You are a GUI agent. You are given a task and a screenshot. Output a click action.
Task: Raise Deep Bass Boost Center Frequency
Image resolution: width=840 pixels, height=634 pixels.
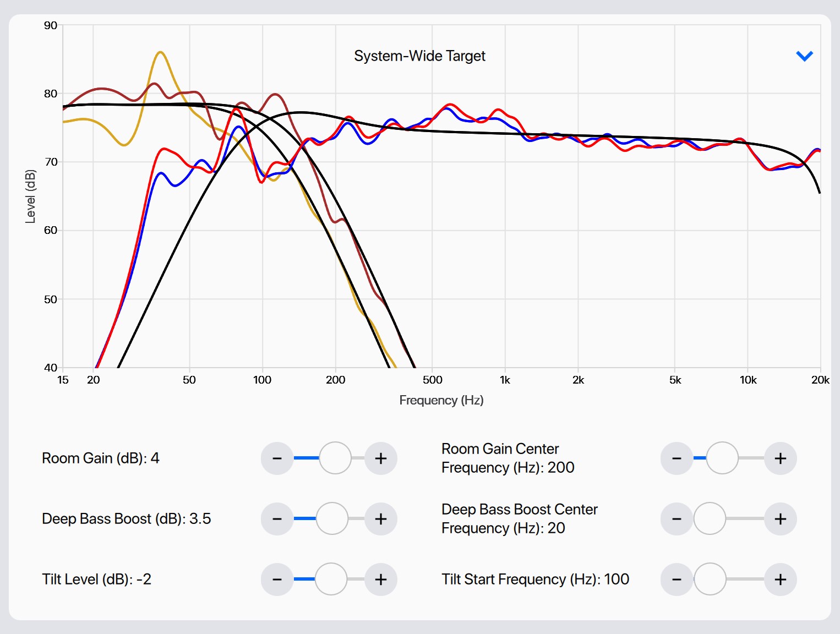tap(781, 518)
